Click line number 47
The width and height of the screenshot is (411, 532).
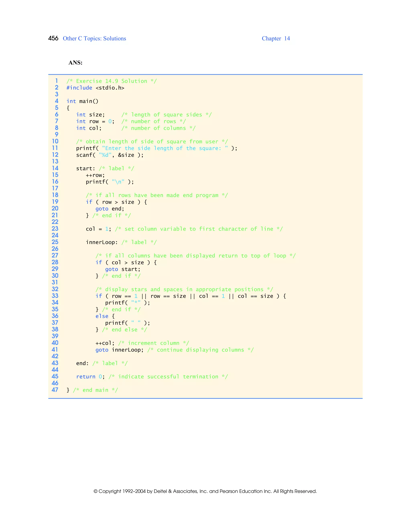55,390
